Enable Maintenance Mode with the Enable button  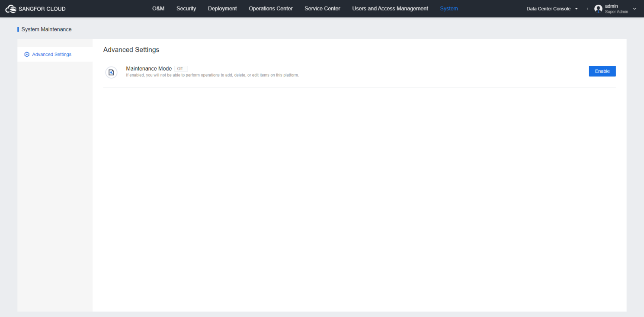tap(602, 71)
